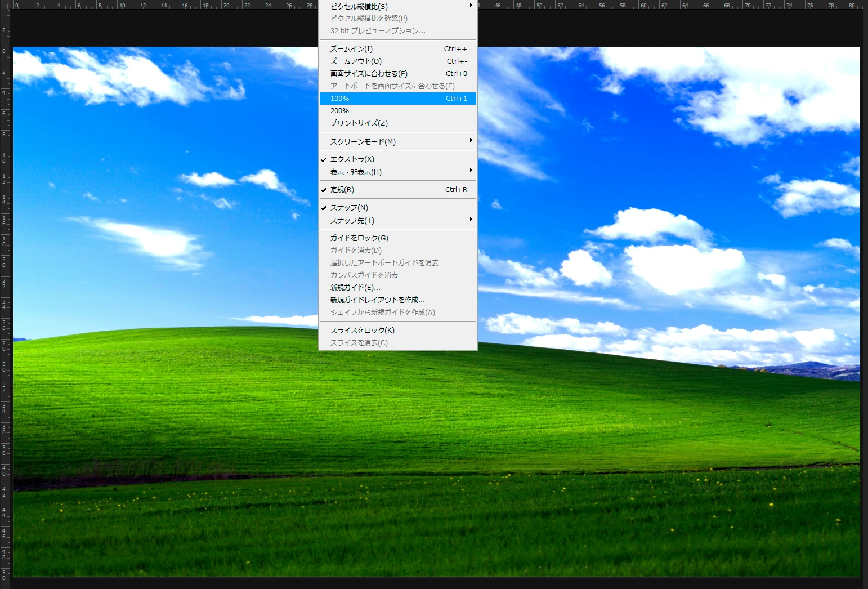This screenshot has height=589, width=868.
Task: Select プリントサイズ(Z) print size
Action: click(x=398, y=123)
